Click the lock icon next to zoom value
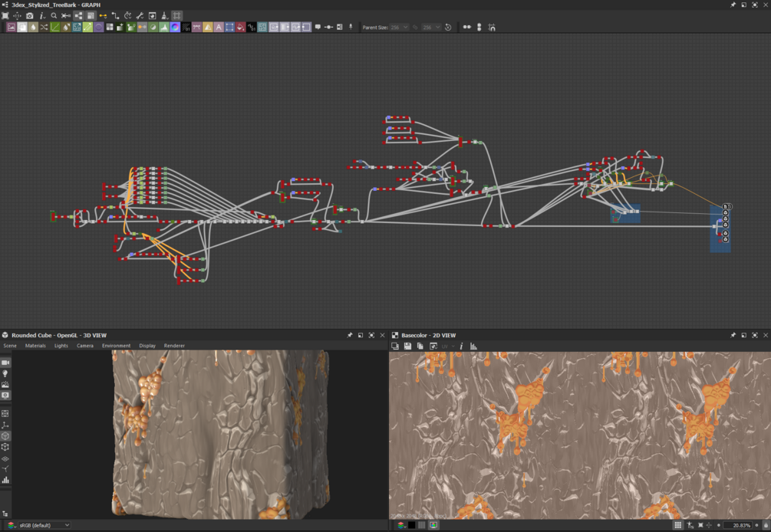Image resolution: width=771 pixels, height=532 pixels. click(x=765, y=525)
